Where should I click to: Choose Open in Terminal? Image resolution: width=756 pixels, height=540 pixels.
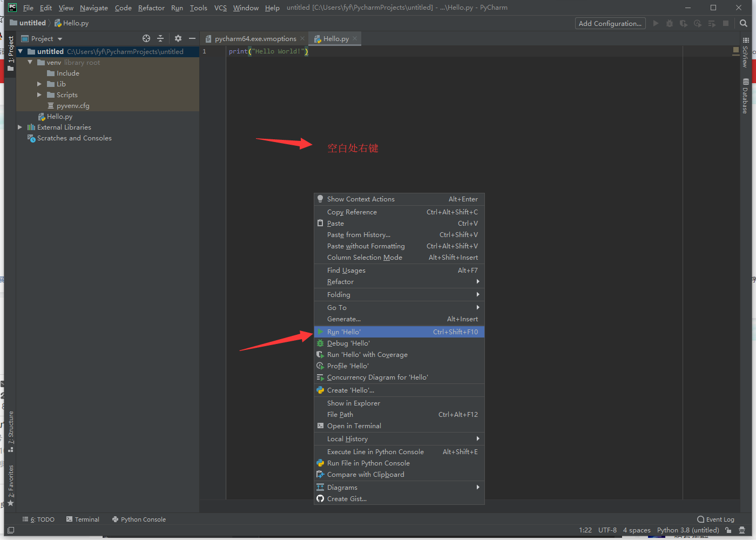tap(399, 426)
